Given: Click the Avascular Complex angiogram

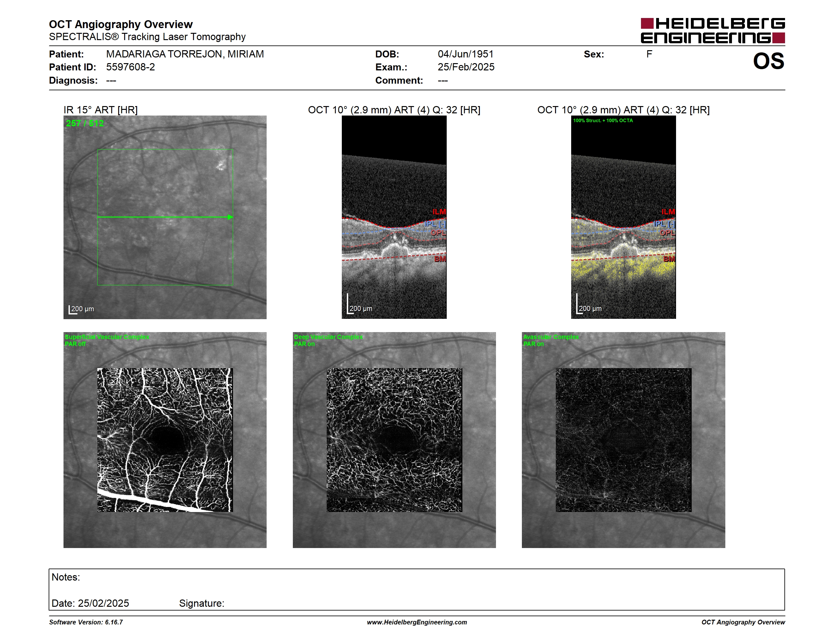Looking at the screenshot, I should click(x=624, y=440).
